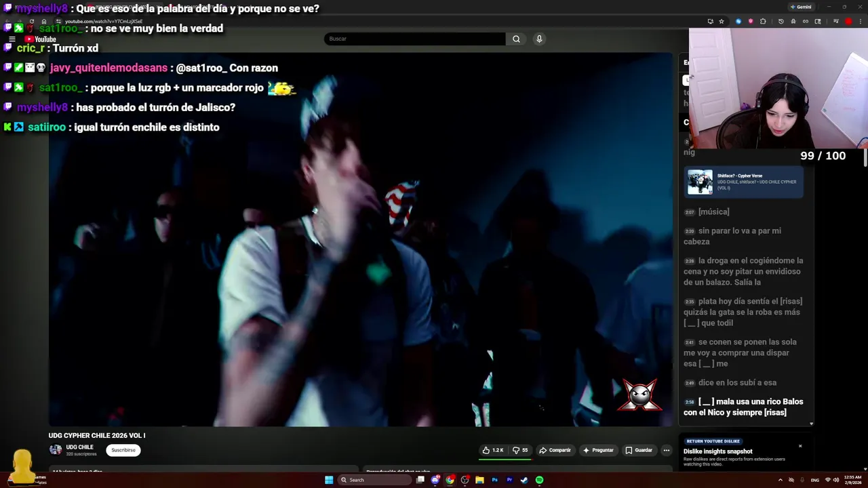This screenshot has height=488, width=868.
Task: Click the video player to pause
Action: pyautogui.click(x=361, y=239)
